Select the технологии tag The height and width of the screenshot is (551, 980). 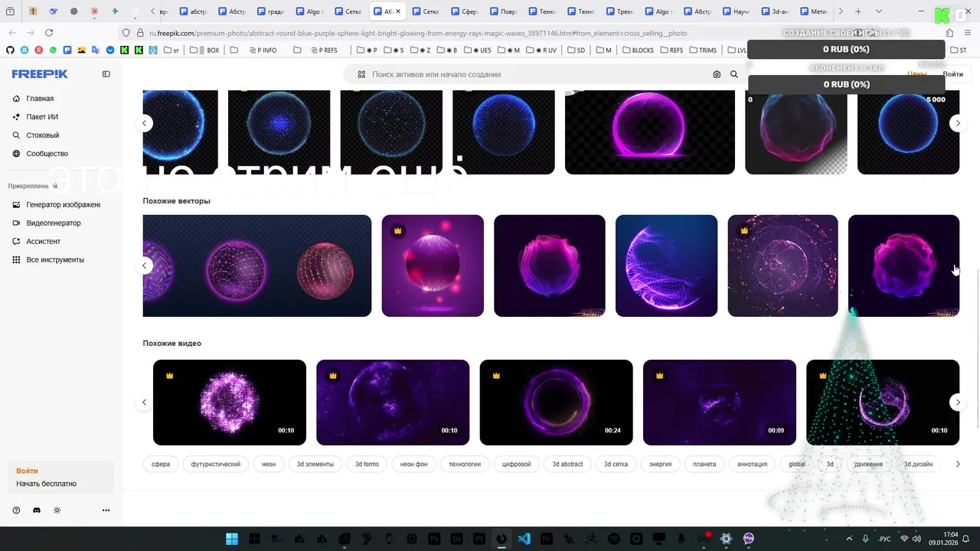click(465, 464)
